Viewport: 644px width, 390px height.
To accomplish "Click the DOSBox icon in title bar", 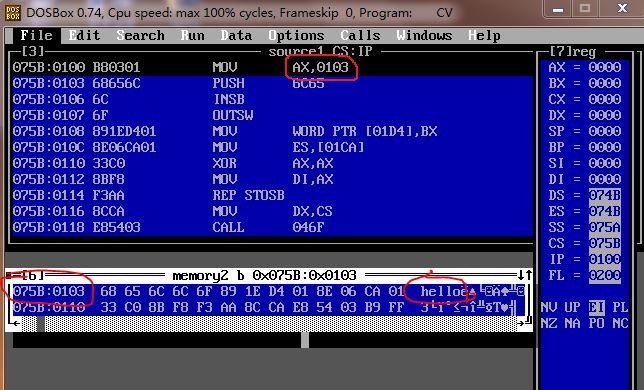I will 13,13.
